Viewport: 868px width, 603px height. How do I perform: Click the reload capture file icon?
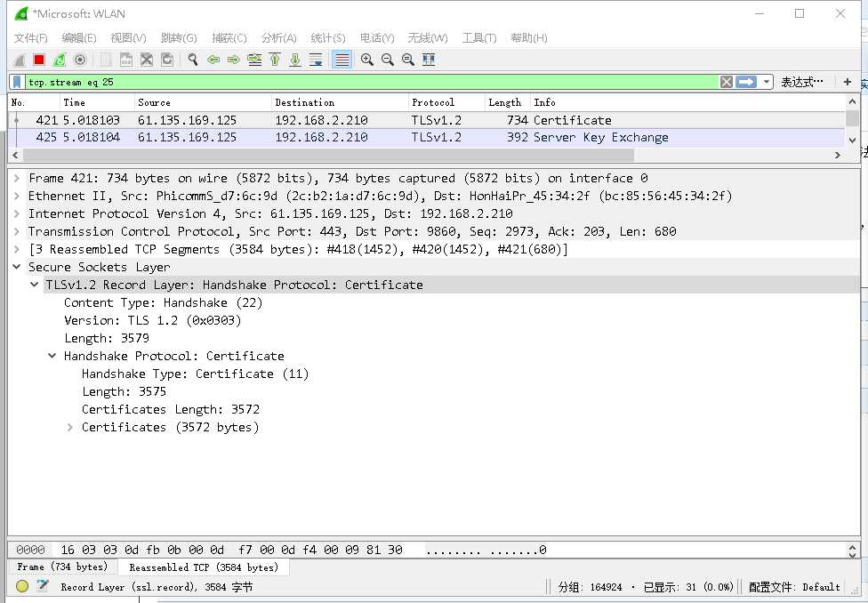[x=167, y=60]
